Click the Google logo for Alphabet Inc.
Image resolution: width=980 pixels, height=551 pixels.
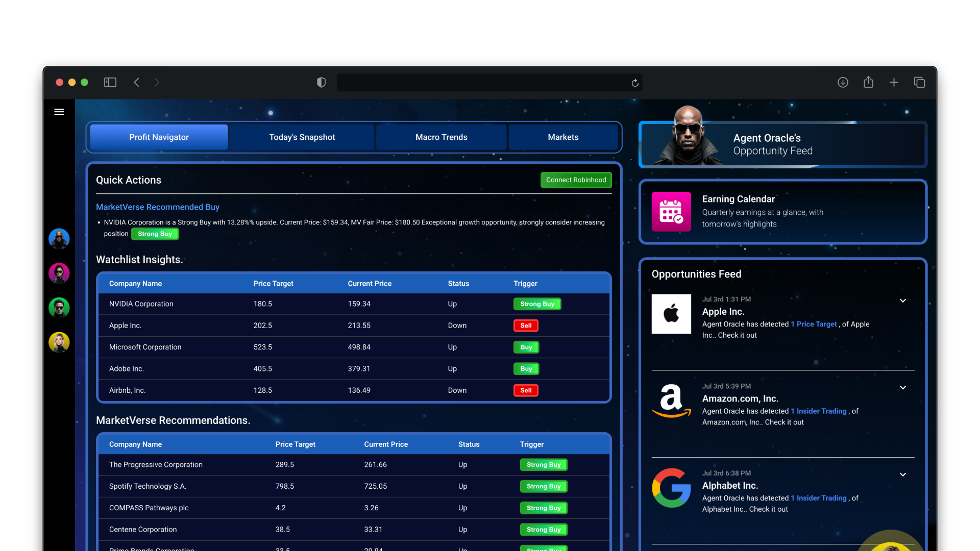(671, 488)
